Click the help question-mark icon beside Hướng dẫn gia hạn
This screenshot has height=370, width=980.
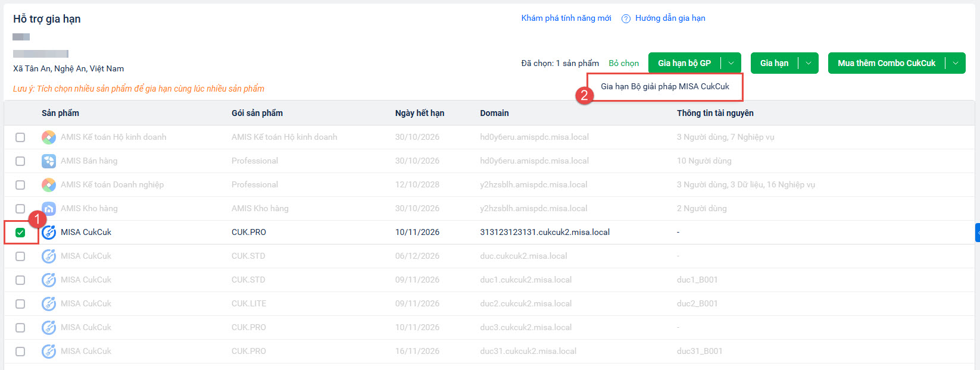point(626,18)
